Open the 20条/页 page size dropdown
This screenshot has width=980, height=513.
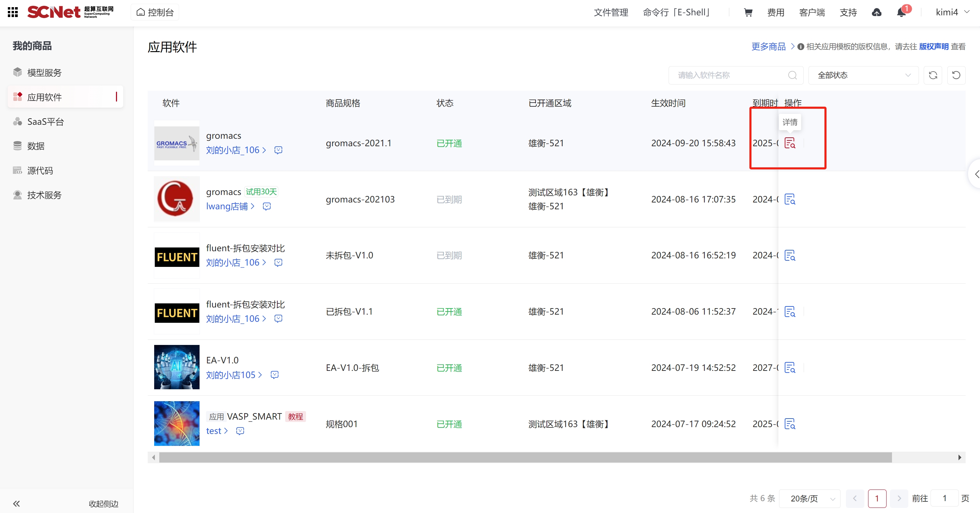pos(810,498)
